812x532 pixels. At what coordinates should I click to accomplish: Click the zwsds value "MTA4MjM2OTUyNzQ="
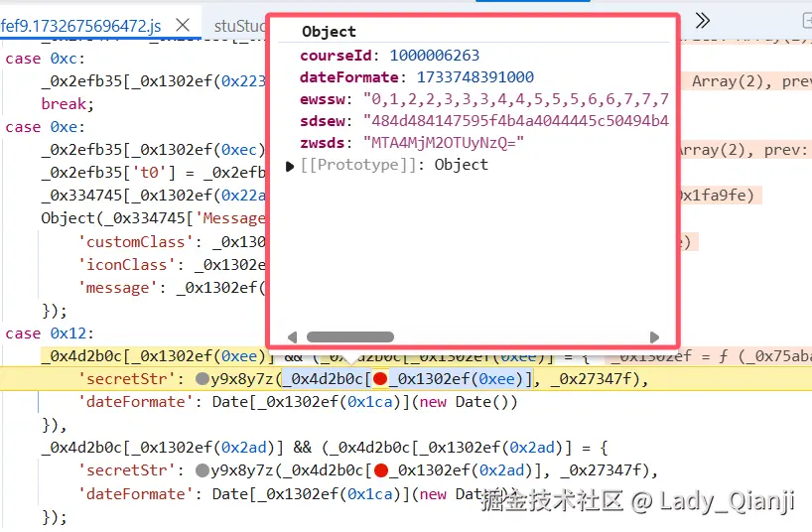tap(444, 143)
